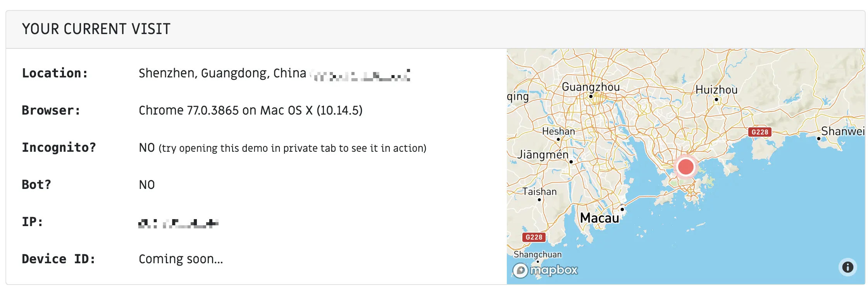
Task: Click the Macau label on the map
Action: [599, 218]
